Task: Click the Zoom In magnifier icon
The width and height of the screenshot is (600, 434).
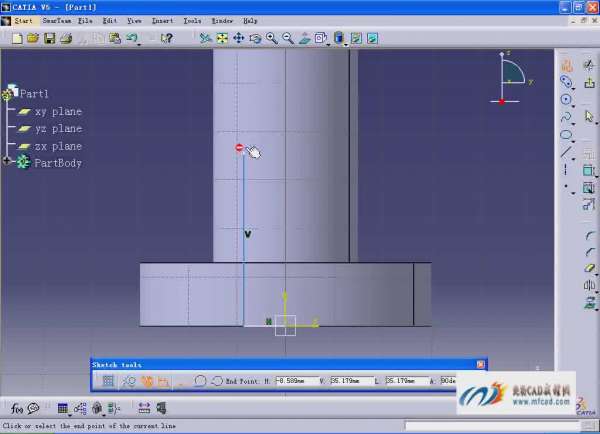Action: pos(272,38)
